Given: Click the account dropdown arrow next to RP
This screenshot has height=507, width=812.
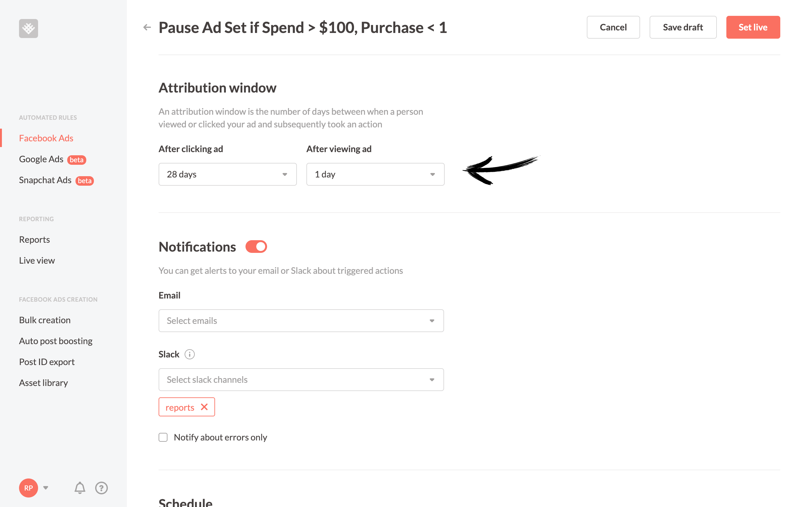Looking at the screenshot, I should click(45, 488).
